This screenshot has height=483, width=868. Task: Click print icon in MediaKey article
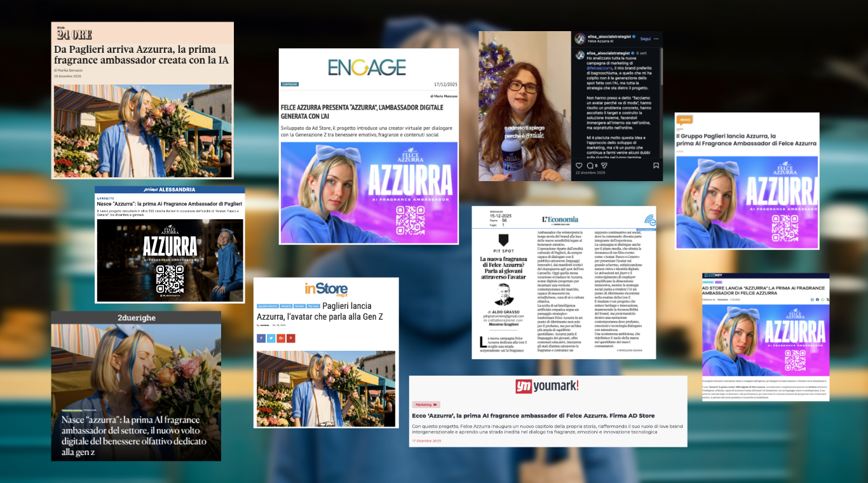click(812, 299)
